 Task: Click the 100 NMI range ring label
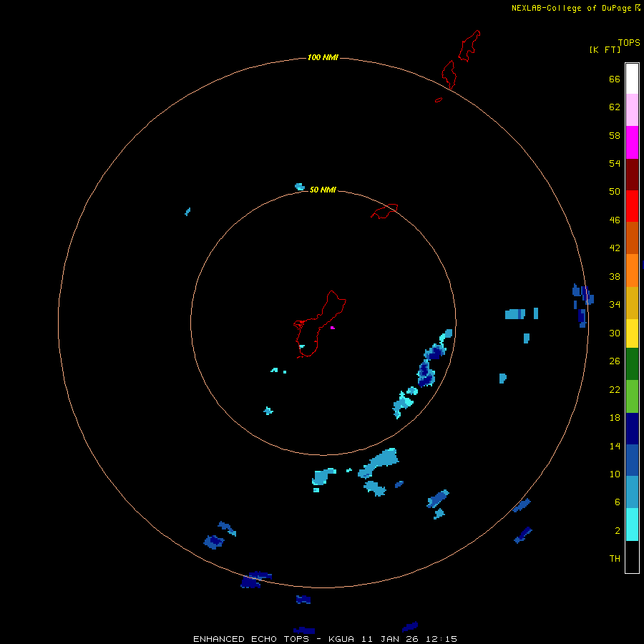pos(323,57)
